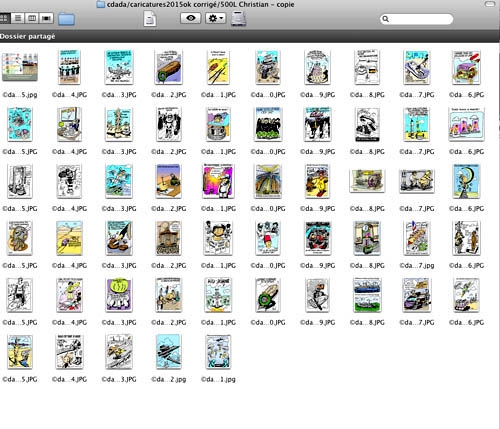Select the green wreath cartoon thumbnail in fifth row

(268, 295)
